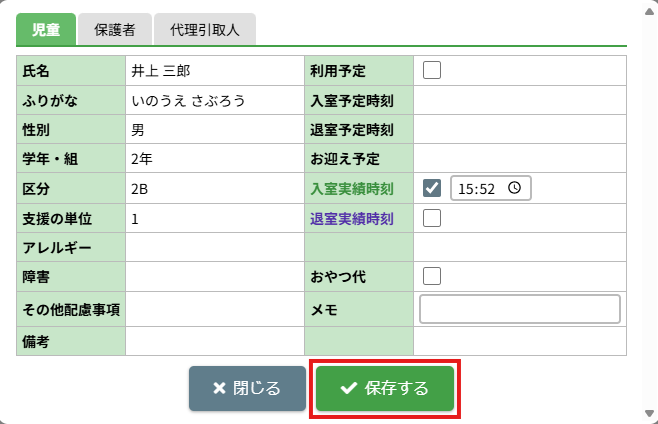Click the empty アレルギー value cell

click(x=214, y=246)
